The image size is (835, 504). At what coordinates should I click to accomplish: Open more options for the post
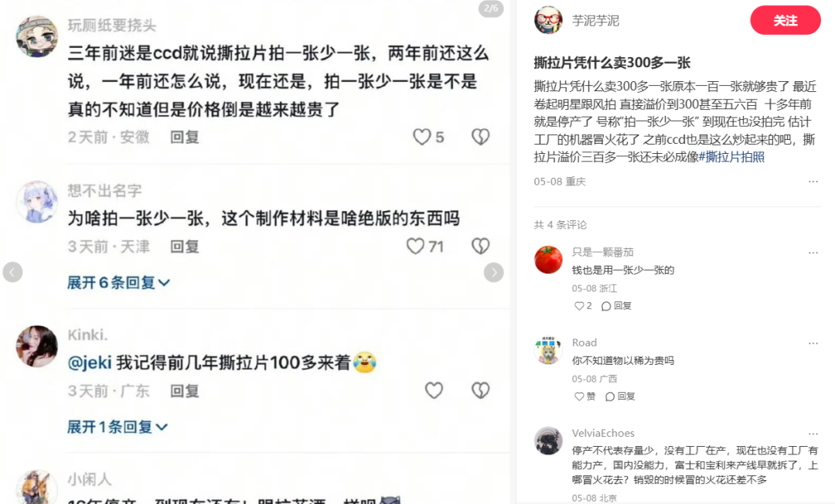(813, 182)
